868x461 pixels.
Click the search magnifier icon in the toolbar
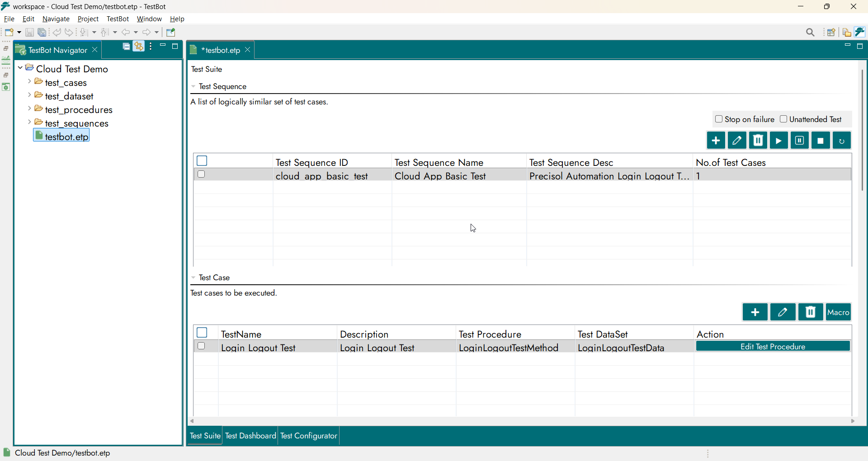point(810,33)
